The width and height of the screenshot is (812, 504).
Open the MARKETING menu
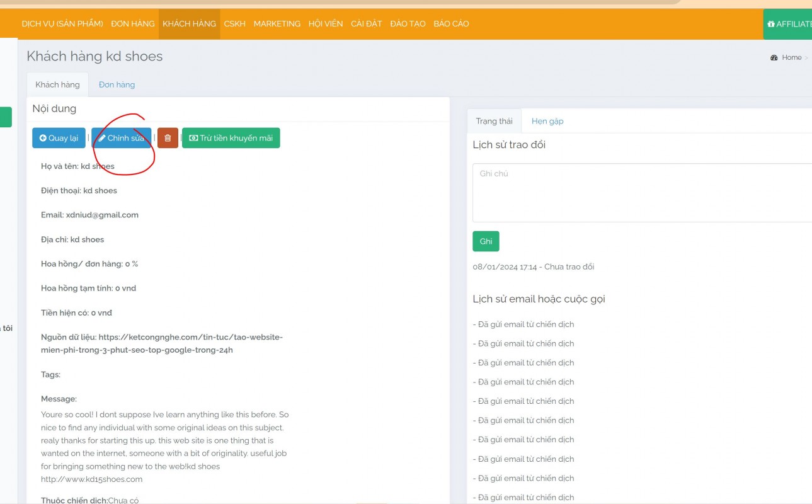pyautogui.click(x=277, y=24)
